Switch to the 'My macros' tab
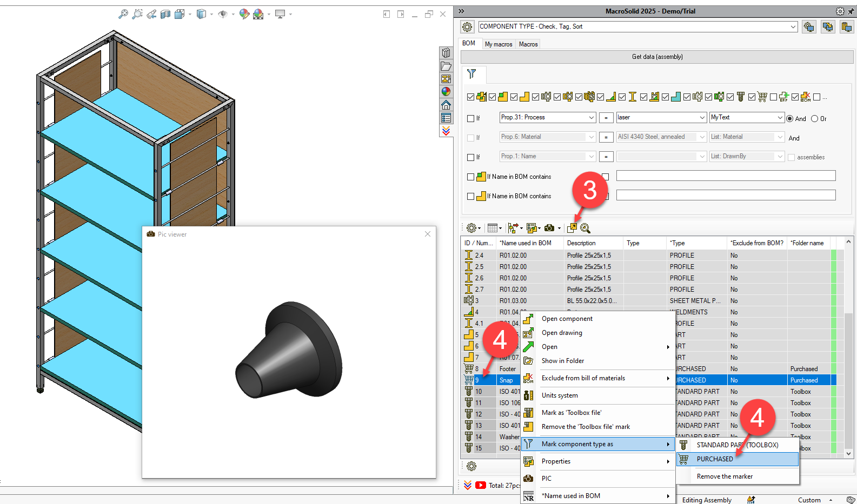The image size is (857, 504). (499, 44)
